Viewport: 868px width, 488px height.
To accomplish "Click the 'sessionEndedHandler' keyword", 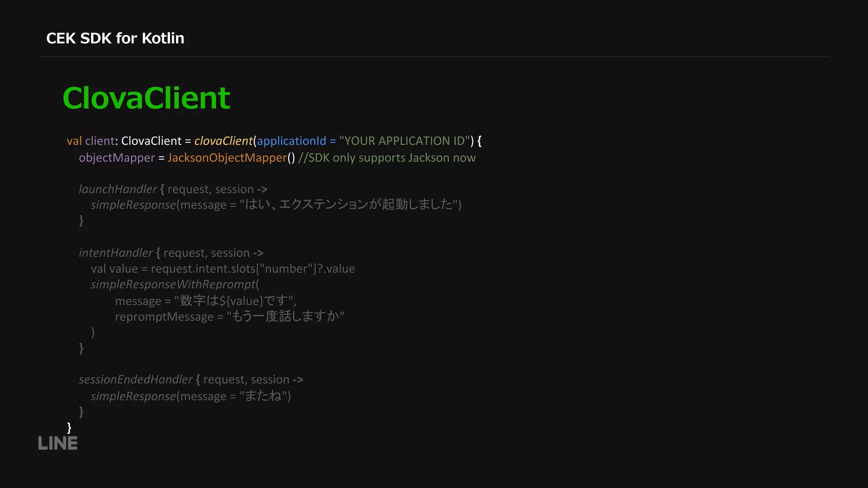I will tap(136, 380).
